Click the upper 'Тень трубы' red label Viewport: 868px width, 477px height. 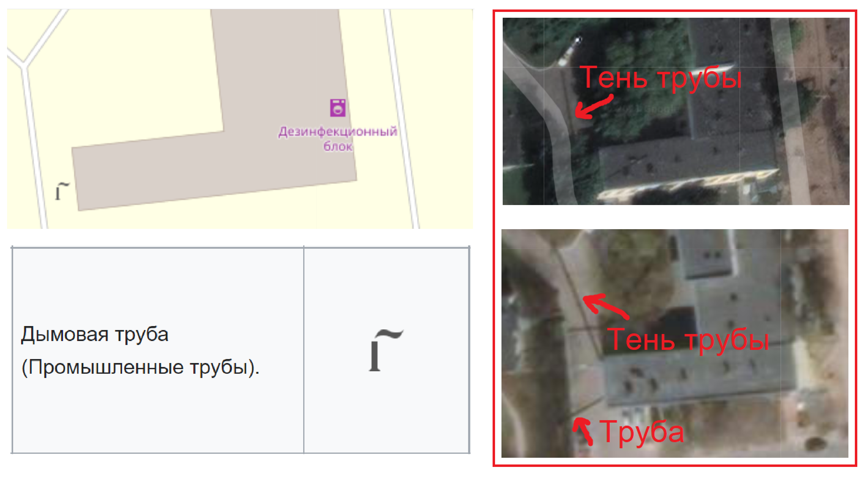661,78
